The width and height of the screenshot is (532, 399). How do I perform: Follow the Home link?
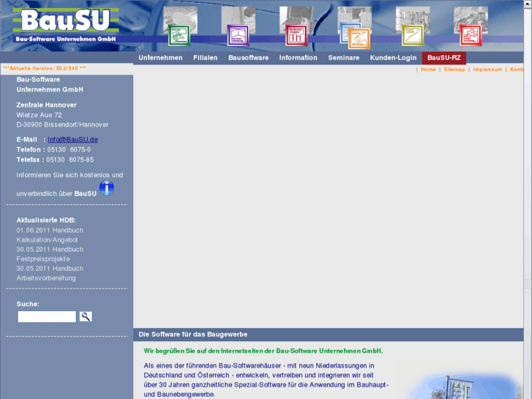[428, 70]
